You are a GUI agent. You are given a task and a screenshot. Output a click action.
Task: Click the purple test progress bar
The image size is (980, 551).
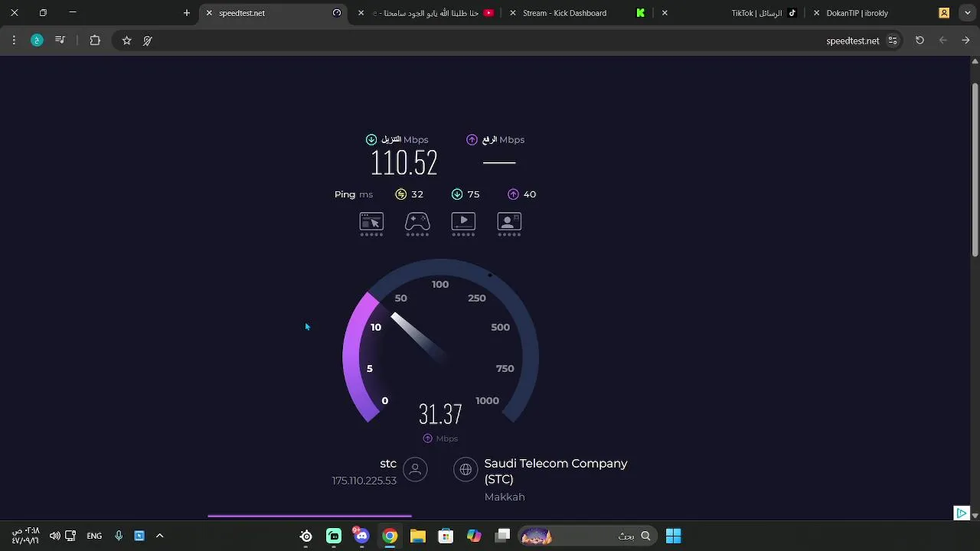pos(309,516)
